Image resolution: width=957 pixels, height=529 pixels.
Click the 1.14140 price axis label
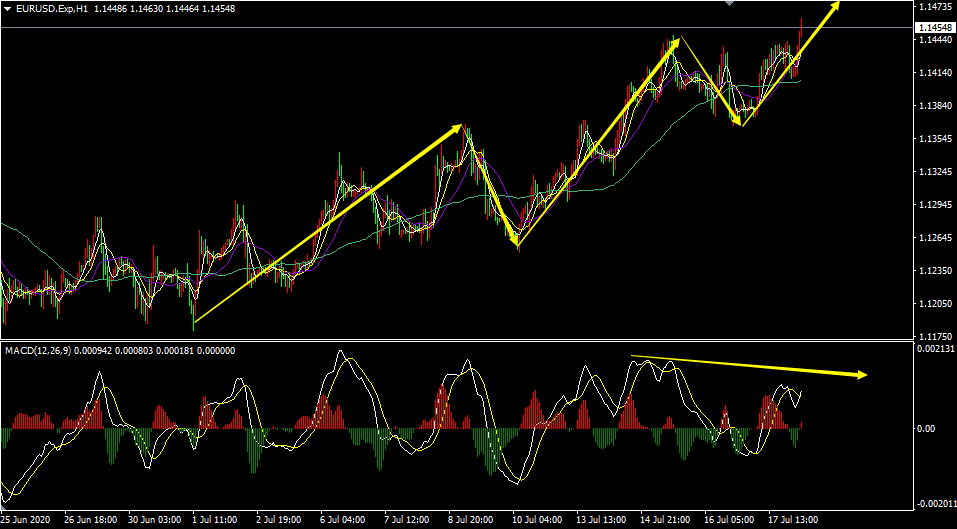click(937, 72)
